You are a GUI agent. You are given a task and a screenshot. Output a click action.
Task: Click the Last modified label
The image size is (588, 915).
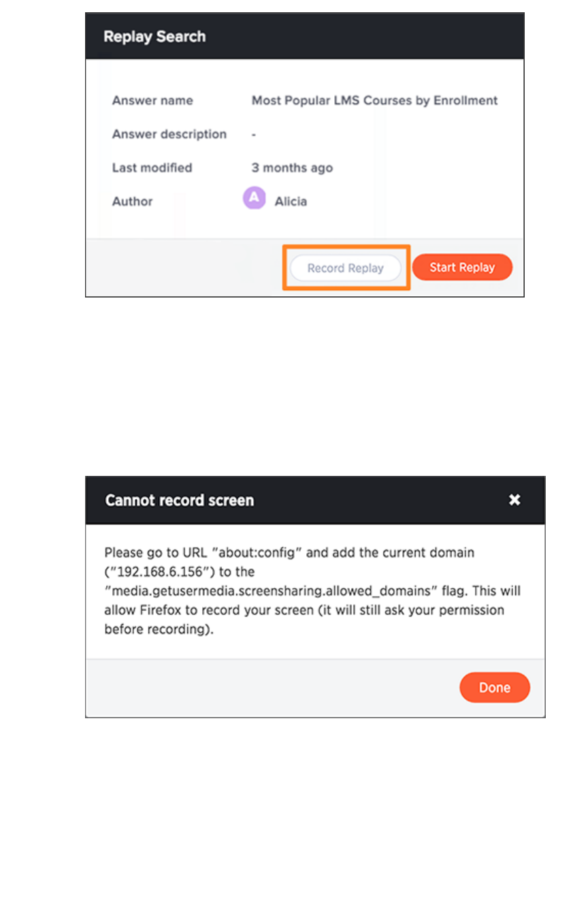[x=152, y=167]
